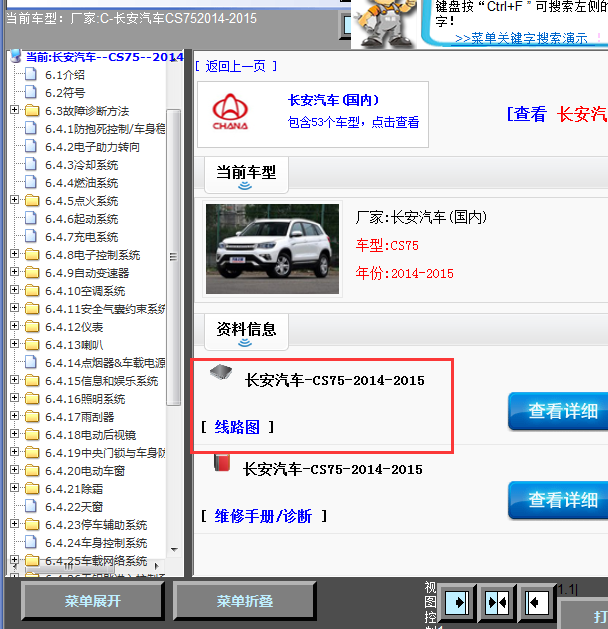Click the tree horizontal scrollbar right arrow
This screenshot has width=608, height=629.
[157, 566]
